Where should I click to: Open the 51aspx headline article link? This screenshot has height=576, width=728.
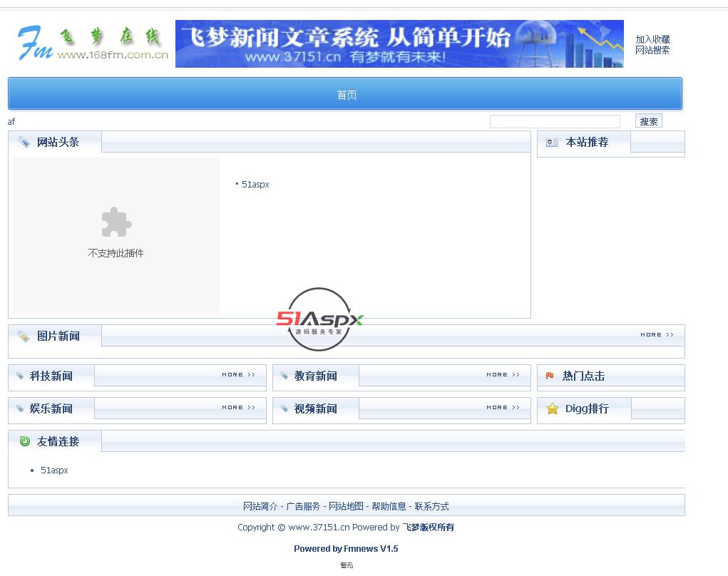click(x=255, y=184)
